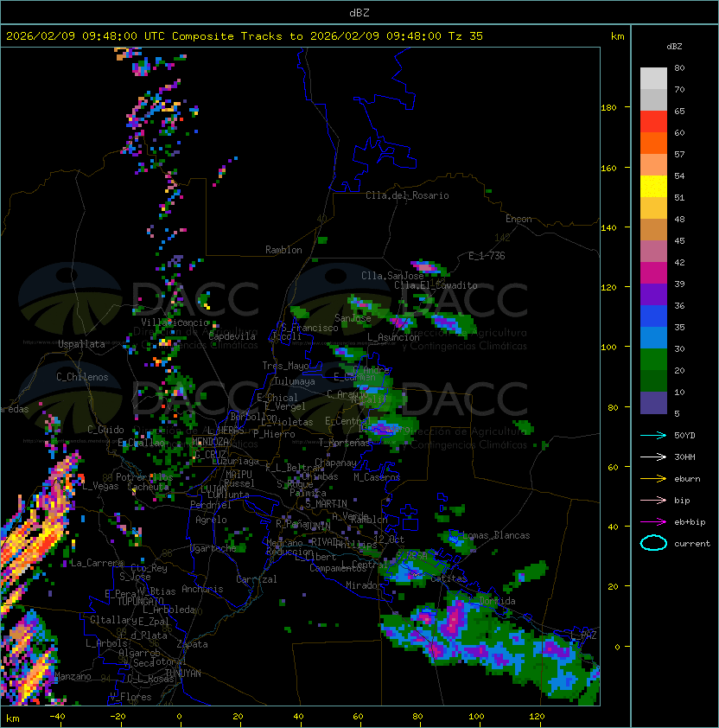This screenshot has width=719, height=728.
Task: Select the light gray 80 dBZ swatch
Action: click(x=653, y=78)
